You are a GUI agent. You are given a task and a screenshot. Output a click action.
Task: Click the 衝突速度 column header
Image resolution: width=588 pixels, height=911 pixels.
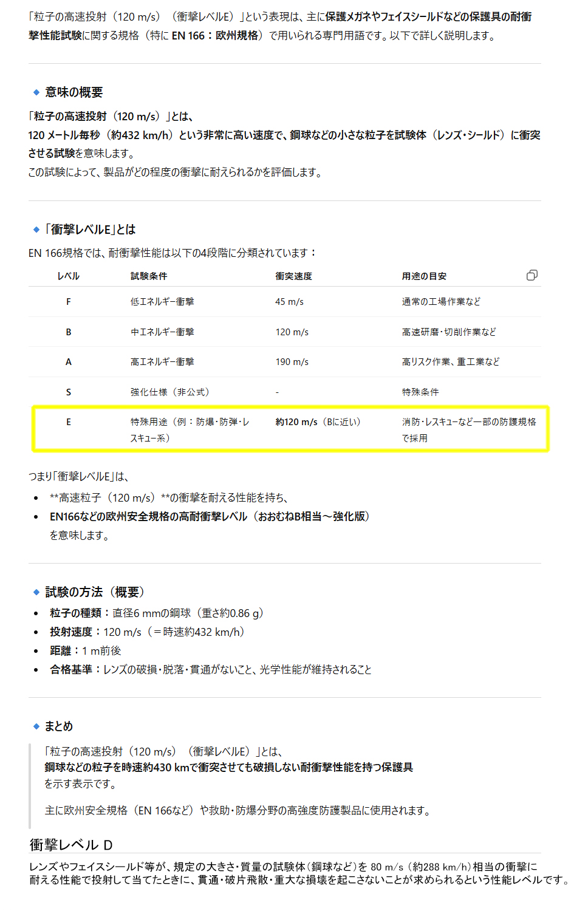(293, 276)
